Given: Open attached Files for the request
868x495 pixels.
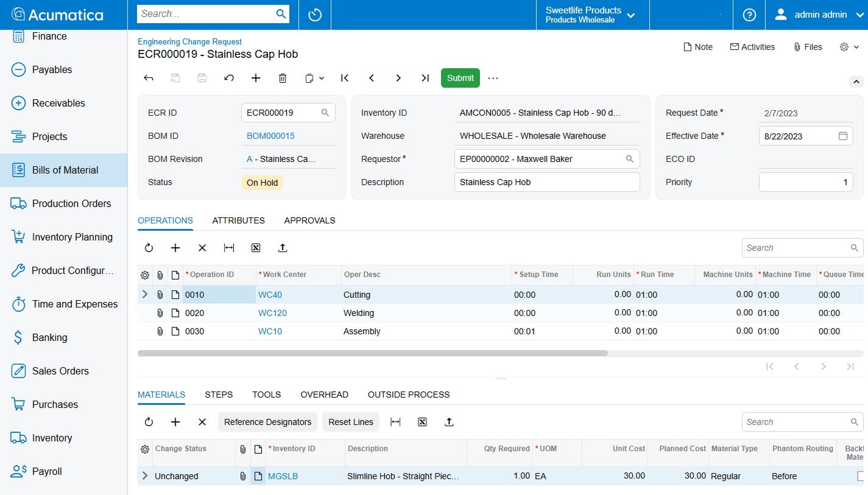Looking at the screenshot, I should (807, 47).
